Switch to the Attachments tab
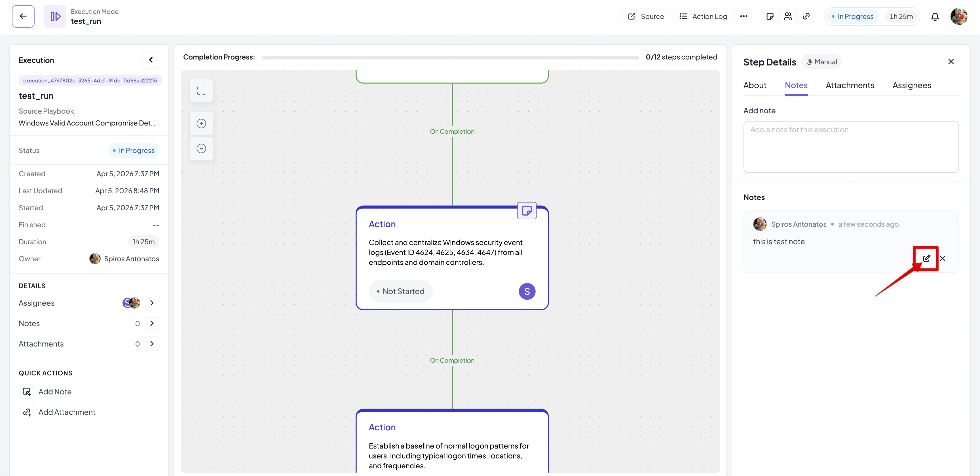The width and height of the screenshot is (980, 476). coord(850,86)
